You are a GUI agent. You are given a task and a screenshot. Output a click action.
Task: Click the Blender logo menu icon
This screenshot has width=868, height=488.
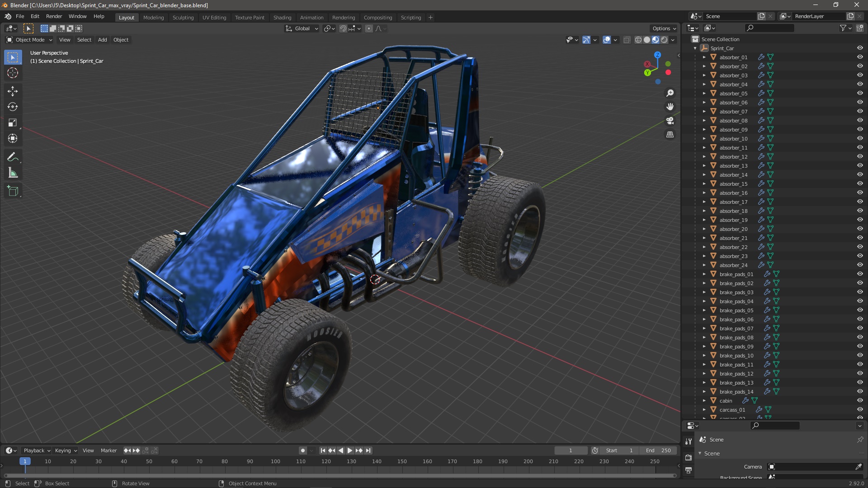8,16
